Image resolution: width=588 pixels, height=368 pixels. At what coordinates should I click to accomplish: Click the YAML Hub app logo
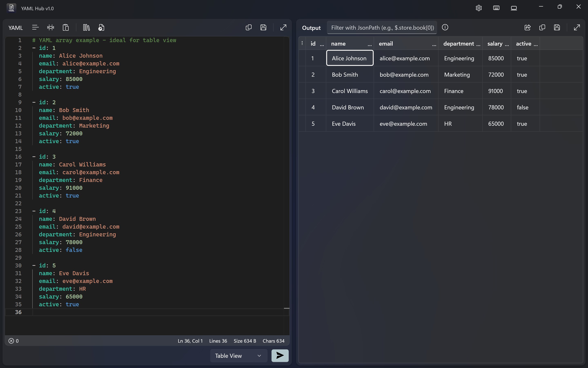[11, 8]
